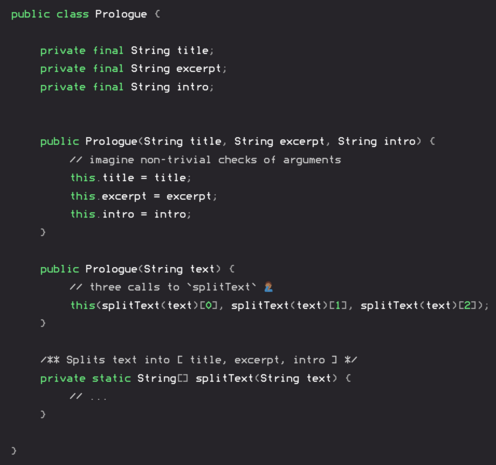
Task: Click 'this.intro = intro' assignment line
Action: [131, 214]
